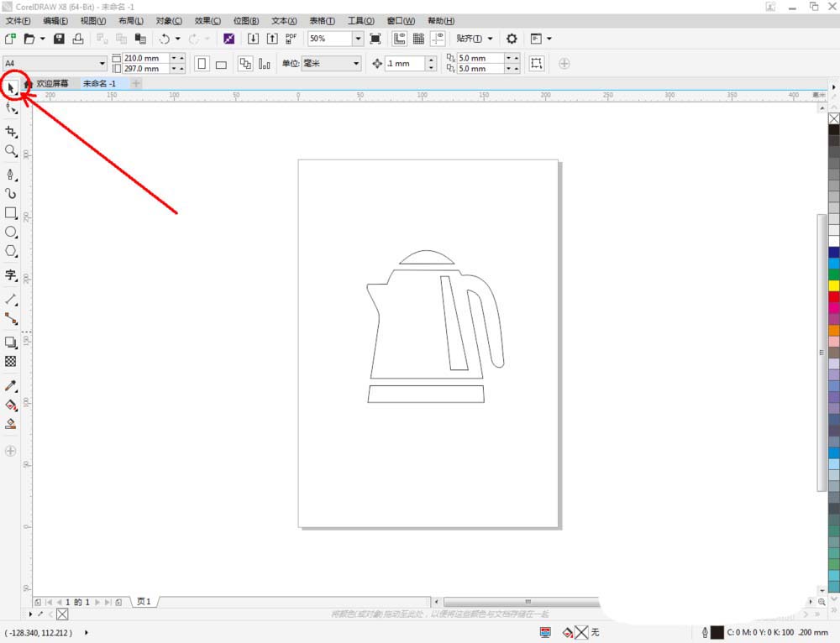840x643 pixels.
Task: Create a new document
Action: click(x=10, y=39)
